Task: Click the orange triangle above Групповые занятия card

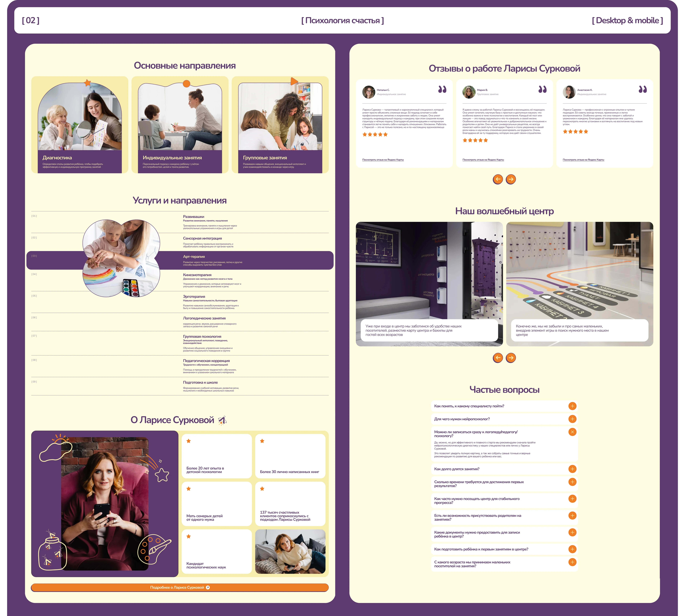Action: pyautogui.click(x=294, y=81)
